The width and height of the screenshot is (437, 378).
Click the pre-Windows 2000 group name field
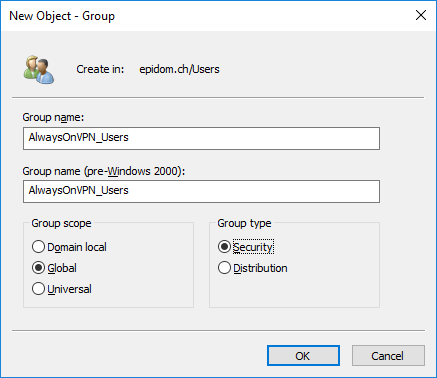tap(201, 191)
